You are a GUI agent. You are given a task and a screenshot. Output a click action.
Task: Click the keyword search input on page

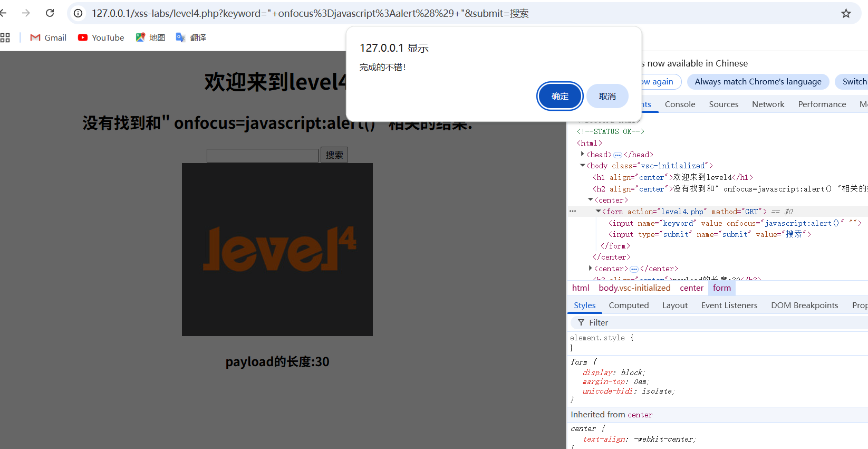point(263,156)
